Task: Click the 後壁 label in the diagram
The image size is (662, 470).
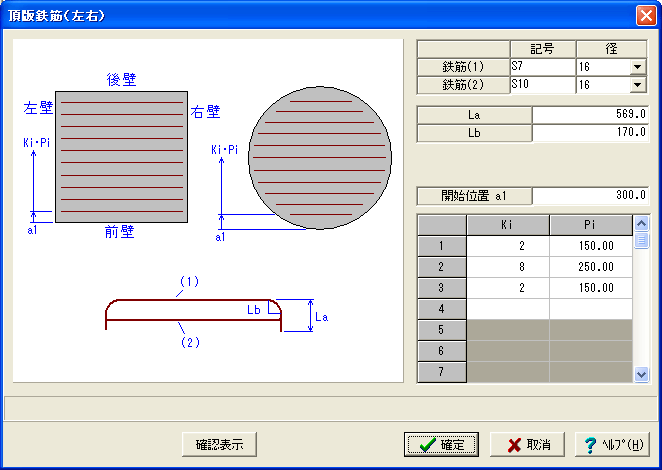Action: pyautogui.click(x=122, y=79)
